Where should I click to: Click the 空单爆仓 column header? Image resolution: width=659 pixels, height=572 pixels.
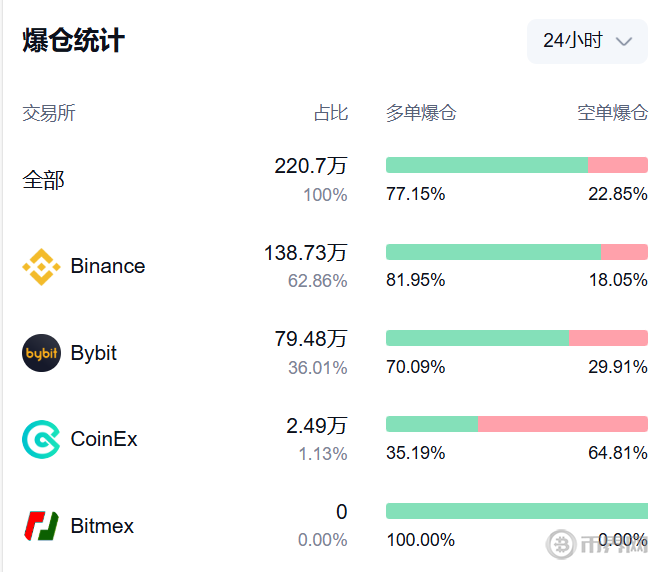point(612,113)
